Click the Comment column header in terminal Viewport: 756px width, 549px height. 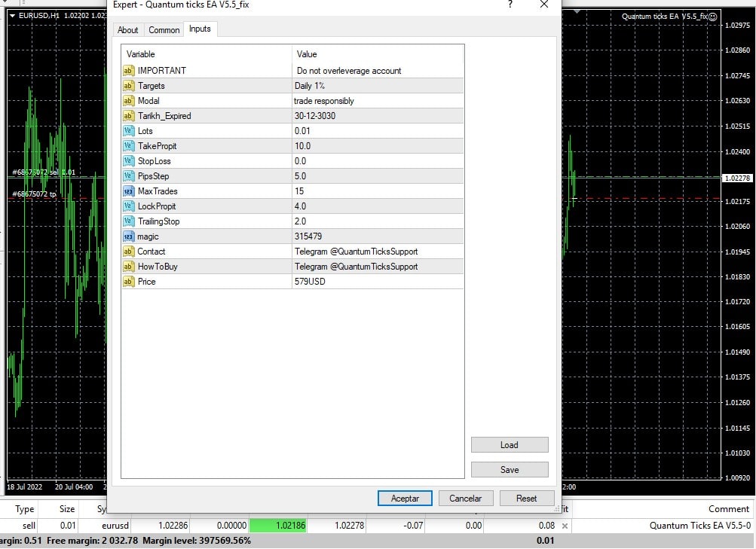point(729,509)
